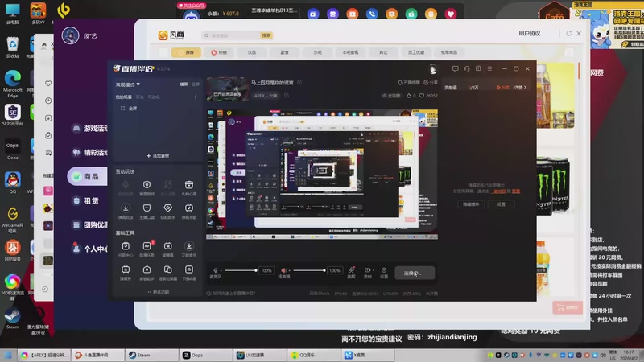Click the stream preview thumbnail cover
This screenshot has width=644, height=362.
click(x=228, y=89)
